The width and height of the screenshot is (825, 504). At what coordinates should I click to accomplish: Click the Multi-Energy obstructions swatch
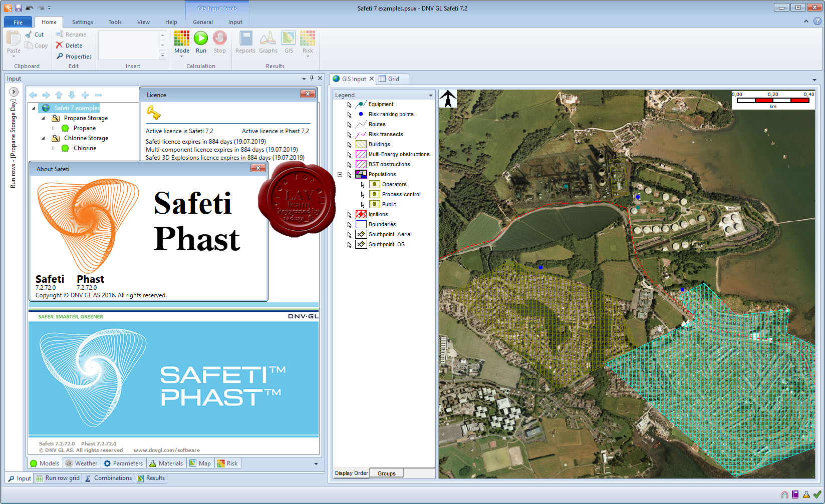coord(361,154)
